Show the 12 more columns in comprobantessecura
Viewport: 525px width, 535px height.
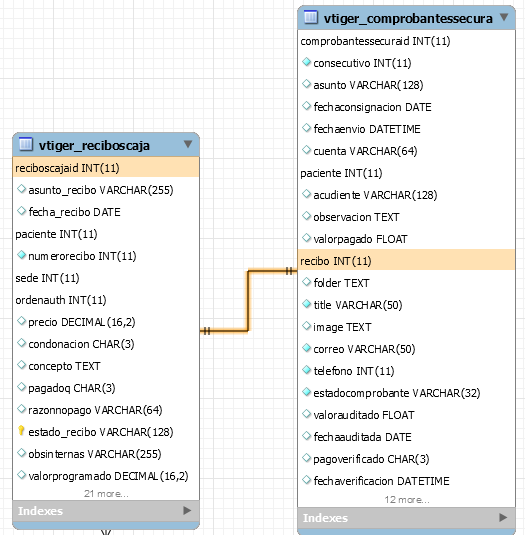click(x=407, y=500)
